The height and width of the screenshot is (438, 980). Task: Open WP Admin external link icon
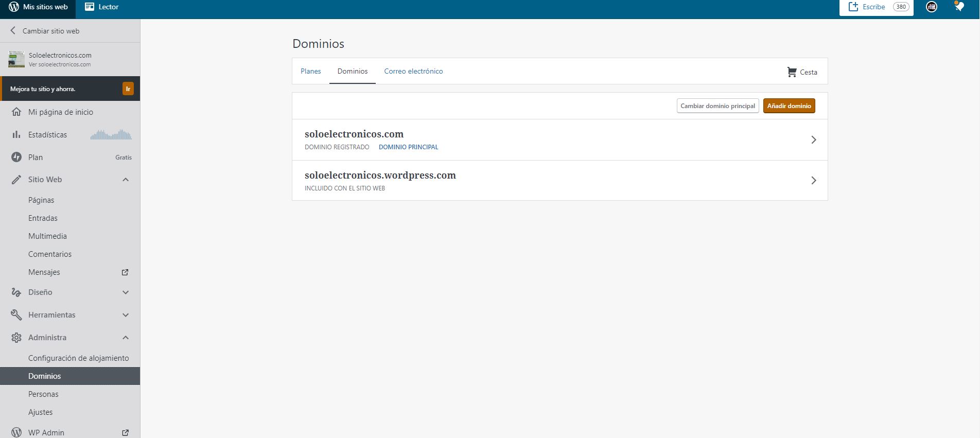[x=125, y=433]
